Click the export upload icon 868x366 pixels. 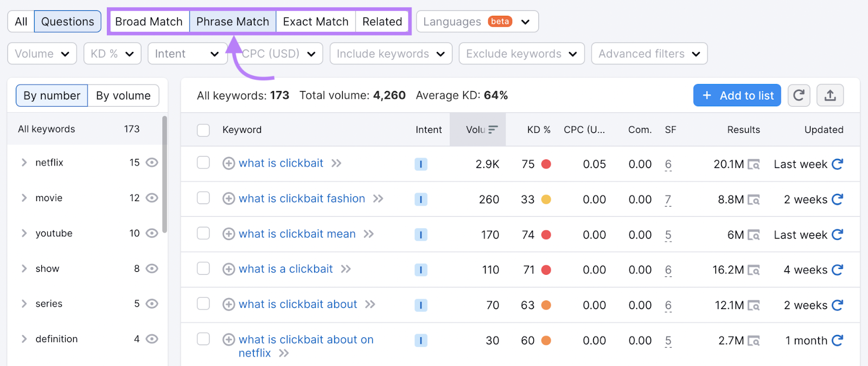830,95
